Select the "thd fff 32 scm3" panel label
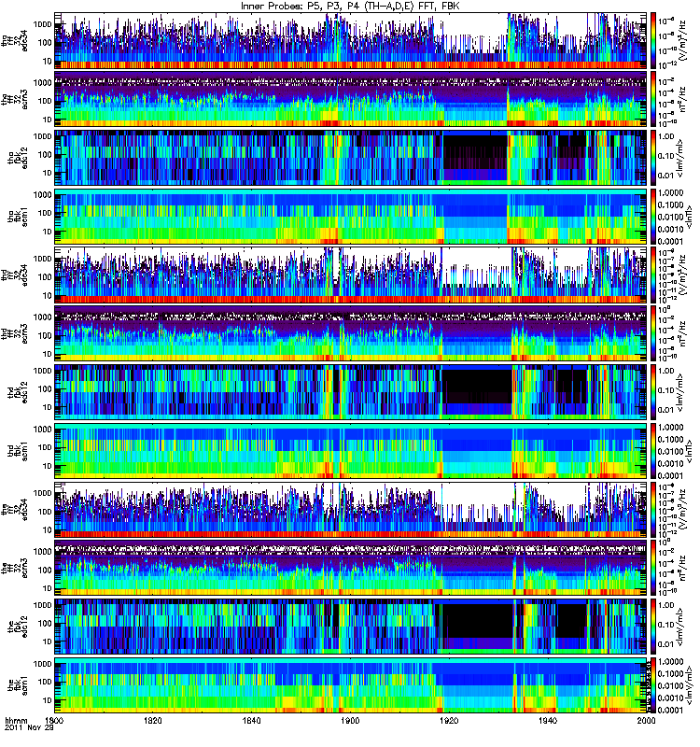Image resolution: width=700 pixels, height=747 pixels. click(15, 334)
